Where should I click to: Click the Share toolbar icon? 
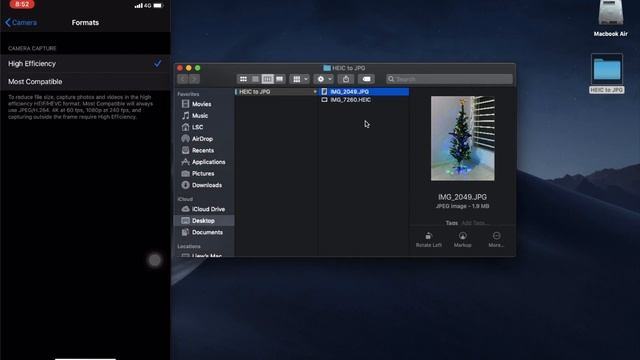click(x=346, y=79)
